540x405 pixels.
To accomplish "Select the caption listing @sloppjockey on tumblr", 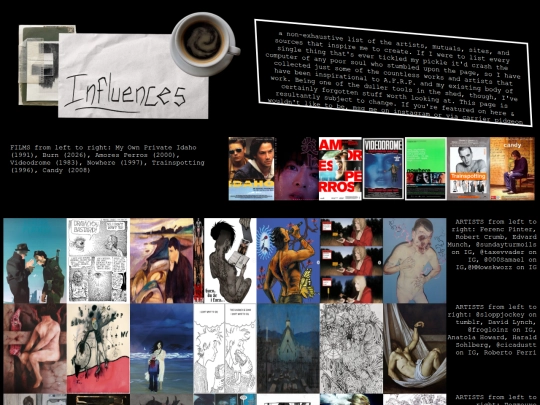I will [x=492, y=330].
